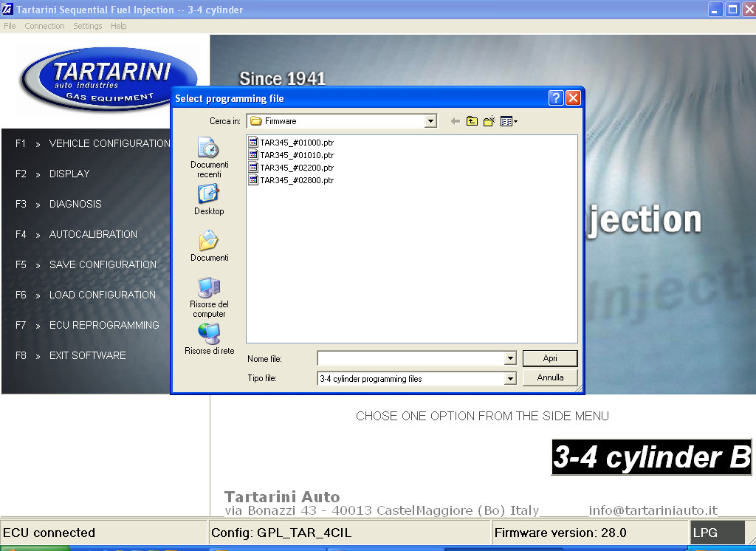Select the file name TAR345_#01000.ptr
Image resolution: width=756 pixels, height=551 pixels.
[x=297, y=143]
